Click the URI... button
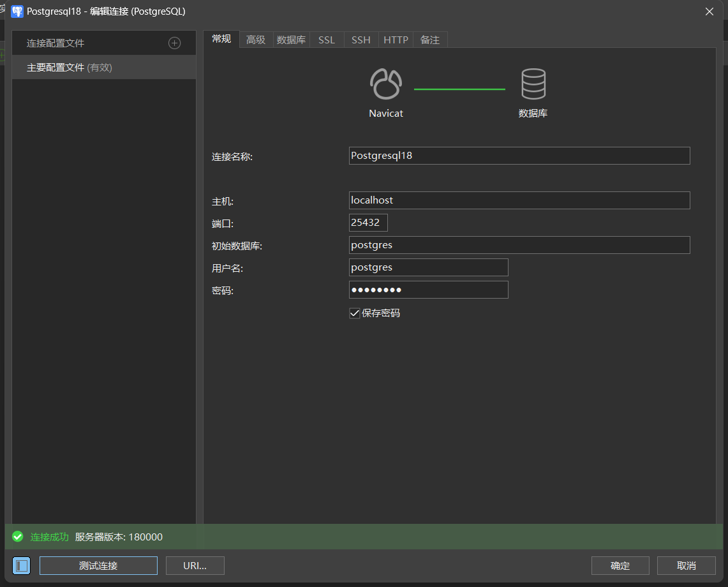 point(195,566)
